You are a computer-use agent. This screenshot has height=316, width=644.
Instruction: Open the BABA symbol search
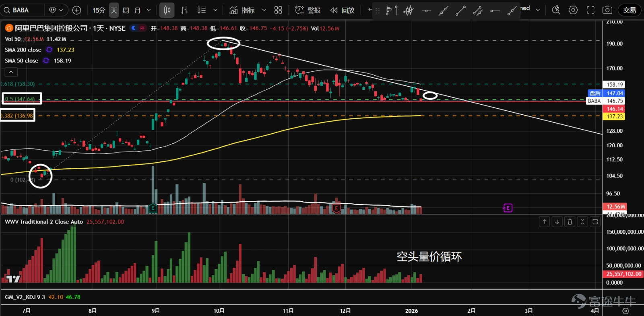(22, 10)
